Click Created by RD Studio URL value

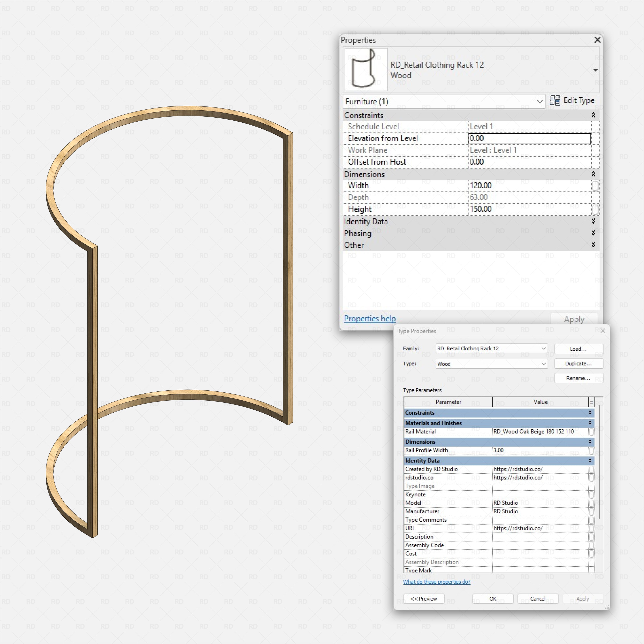coord(540,469)
